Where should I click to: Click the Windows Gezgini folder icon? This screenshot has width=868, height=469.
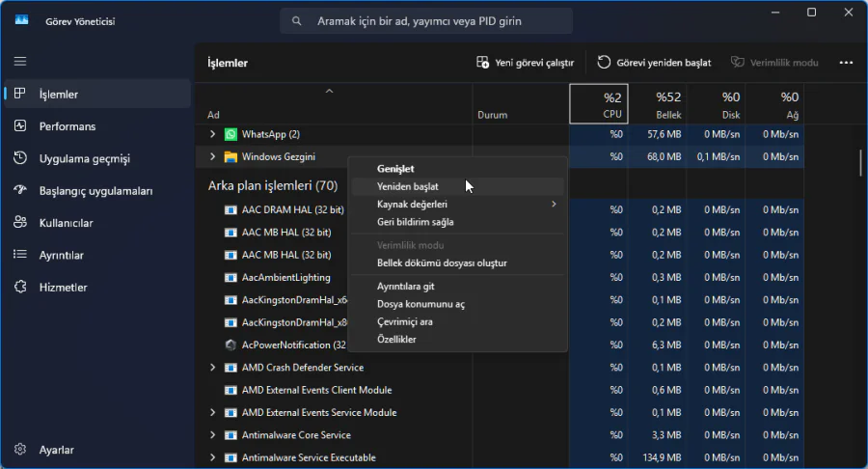pyautogui.click(x=231, y=156)
